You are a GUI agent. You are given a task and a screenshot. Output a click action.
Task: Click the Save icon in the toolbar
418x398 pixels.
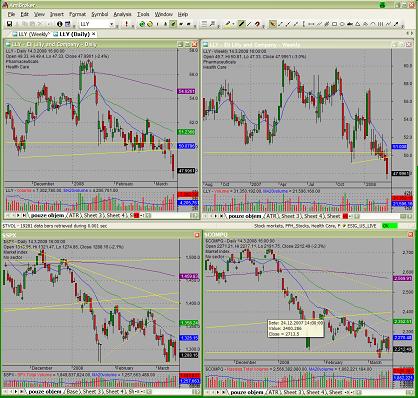[x=9, y=24]
